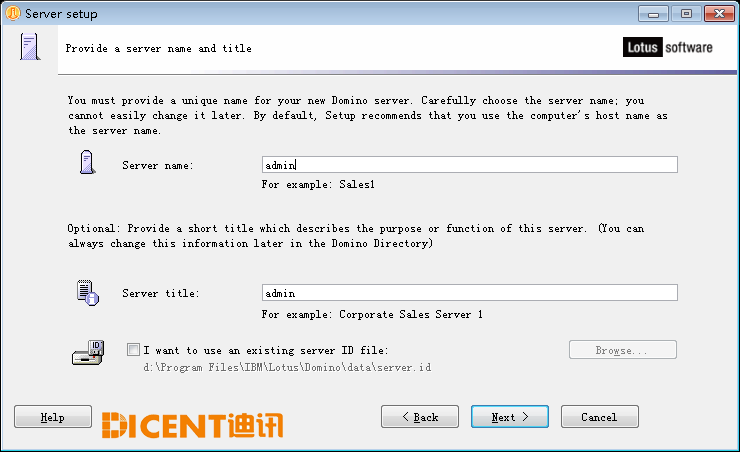Click the Lotus software logo
740x452 pixels.
click(x=668, y=47)
